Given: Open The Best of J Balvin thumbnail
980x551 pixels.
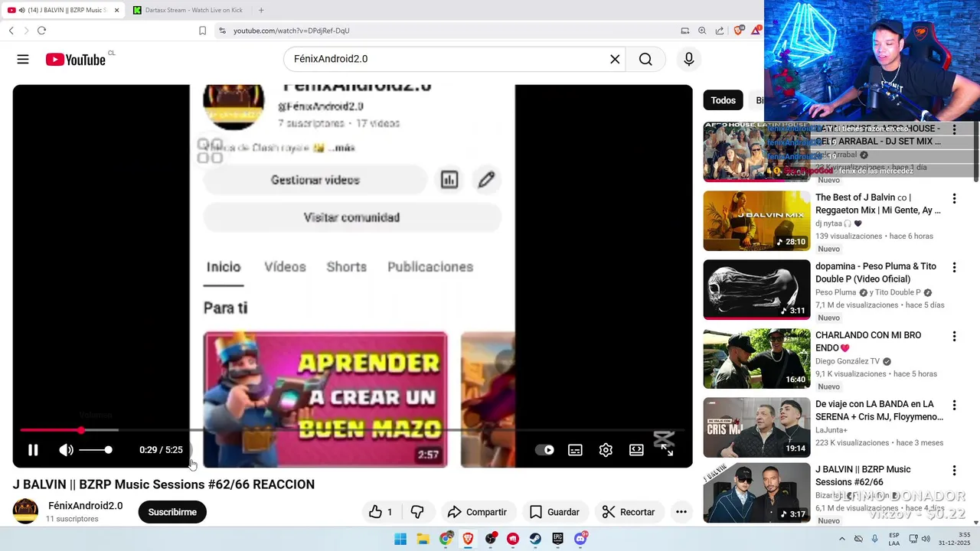Looking at the screenshot, I should pos(756,220).
